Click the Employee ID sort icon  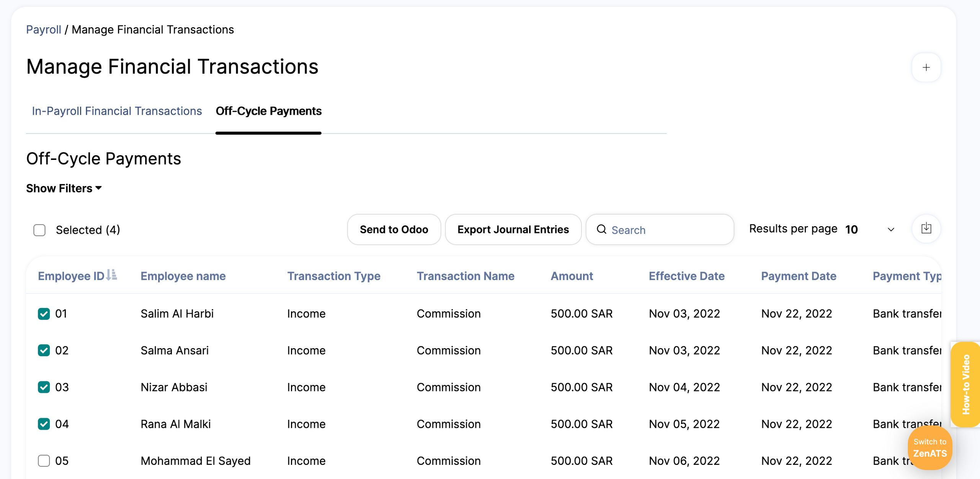tap(111, 275)
